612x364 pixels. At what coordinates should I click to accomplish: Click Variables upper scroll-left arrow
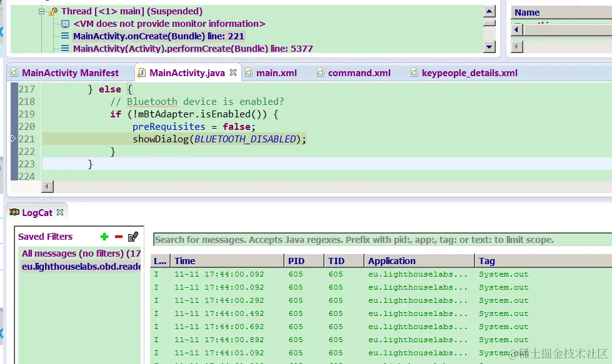click(517, 29)
